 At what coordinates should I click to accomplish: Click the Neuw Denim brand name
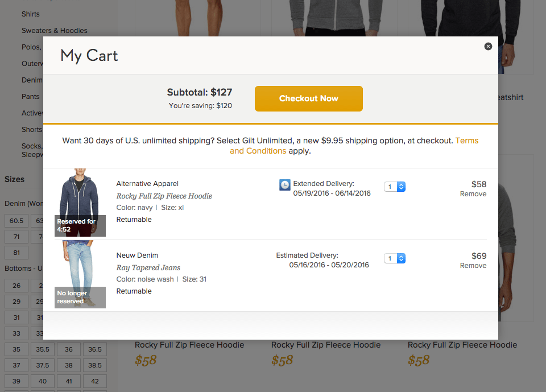(x=137, y=255)
